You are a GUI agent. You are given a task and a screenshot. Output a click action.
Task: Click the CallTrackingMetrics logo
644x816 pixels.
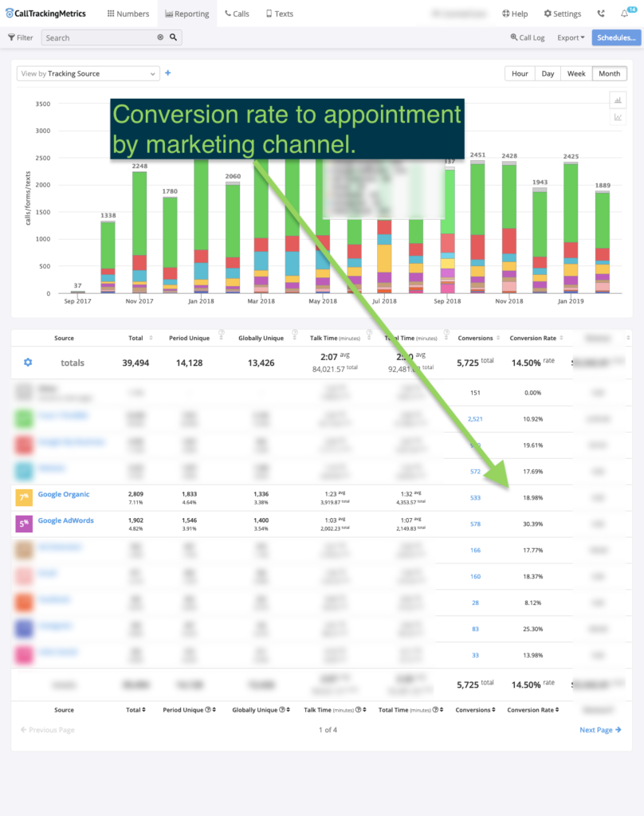[49, 14]
